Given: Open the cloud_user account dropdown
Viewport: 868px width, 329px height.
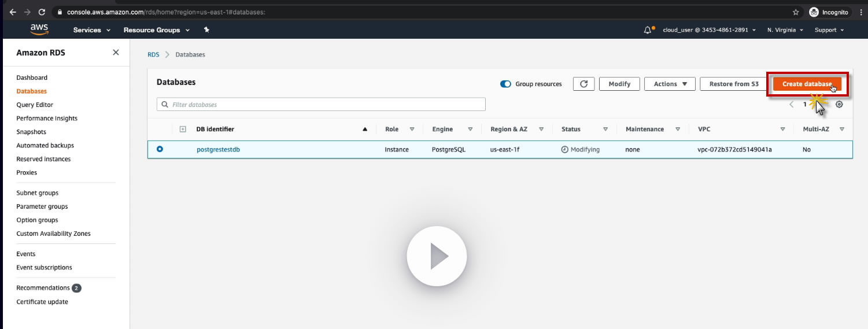Looking at the screenshot, I should pos(709,29).
